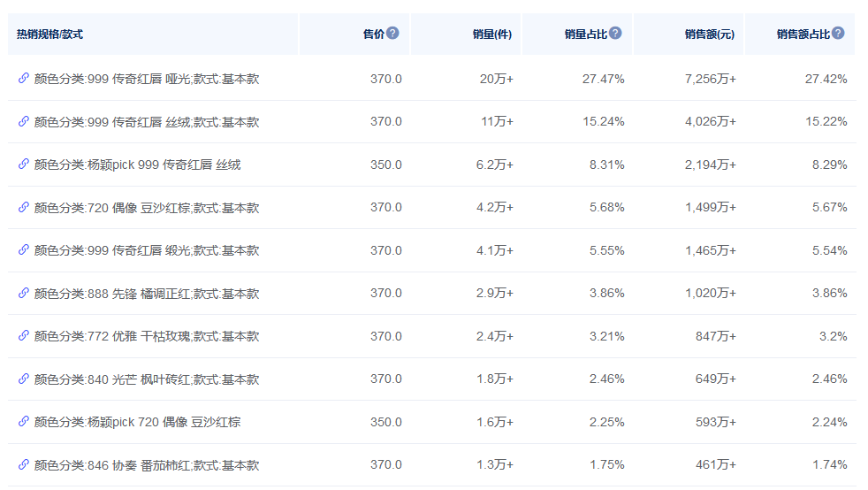Click the help icon next to 销量占比
The height and width of the screenshot is (490, 868).
coord(615,34)
